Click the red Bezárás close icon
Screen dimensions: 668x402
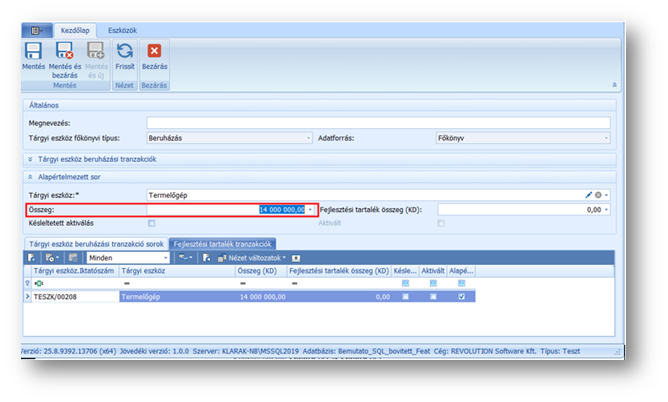(x=154, y=51)
